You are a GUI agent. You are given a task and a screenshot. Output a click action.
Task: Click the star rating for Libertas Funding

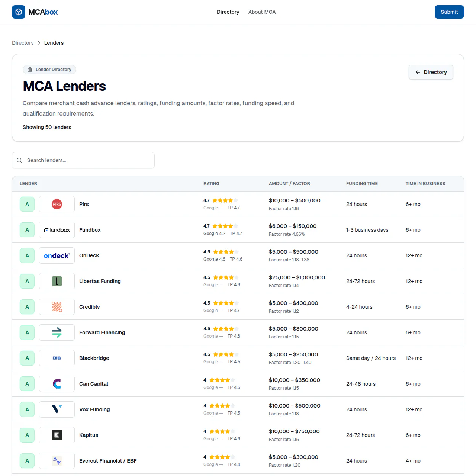point(226,277)
